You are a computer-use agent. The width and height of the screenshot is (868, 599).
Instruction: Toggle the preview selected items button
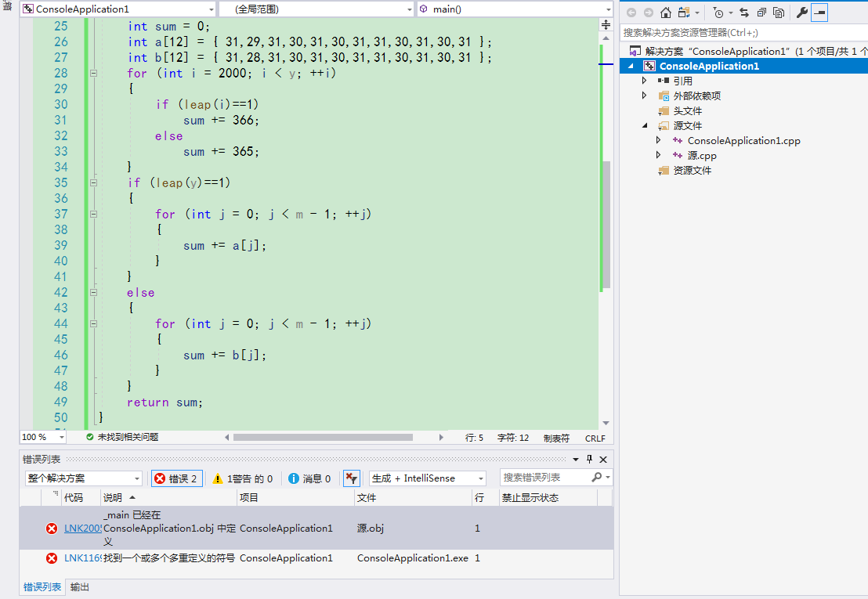tap(819, 13)
